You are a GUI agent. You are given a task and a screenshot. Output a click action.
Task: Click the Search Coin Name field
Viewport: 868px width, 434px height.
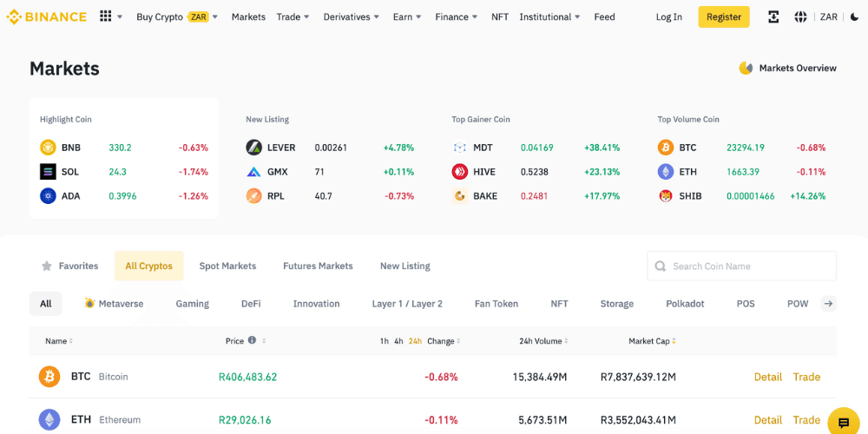pos(748,266)
